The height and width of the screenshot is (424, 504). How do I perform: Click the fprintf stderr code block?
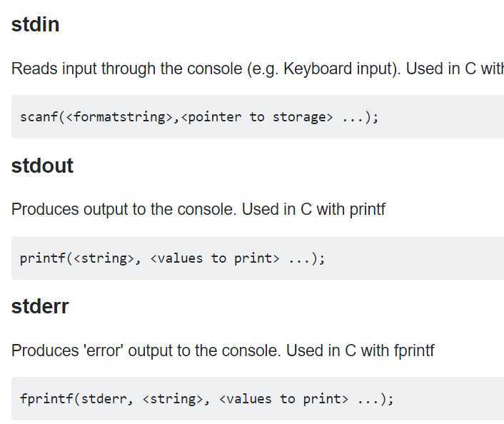point(258,399)
